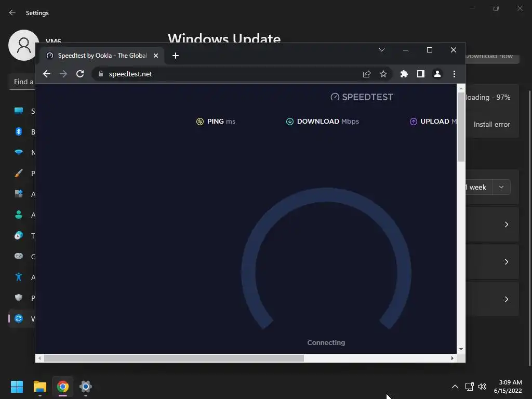Expand the pause updates week dropdown arrow

pyautogui.click(x=501, y=187)
